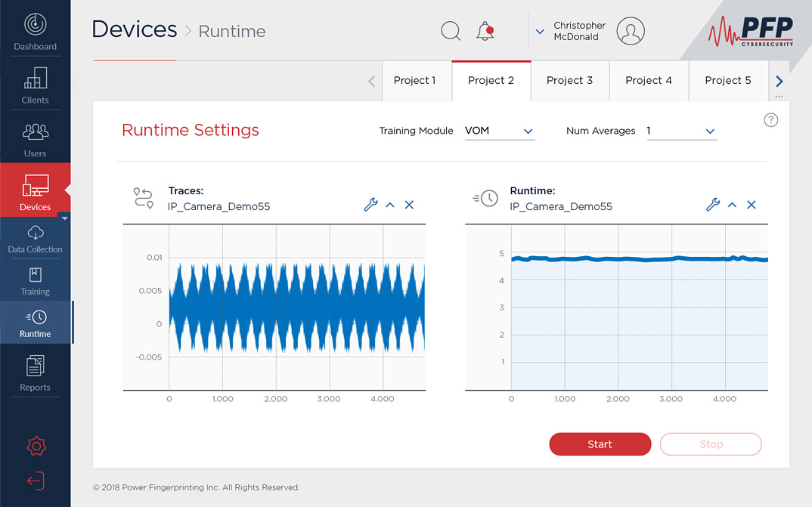This screenshot has width=812, height=507.
Task: Select Devices in the sidebar
Action: pyautogui.click(x=36, y=190)
